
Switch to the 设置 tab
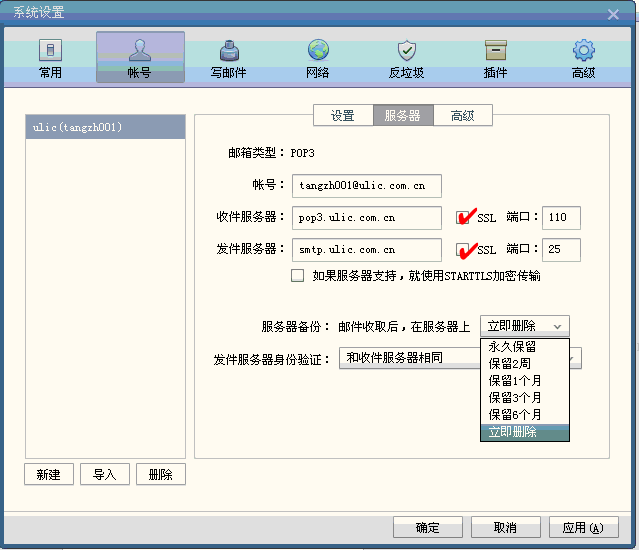(342, 116)
